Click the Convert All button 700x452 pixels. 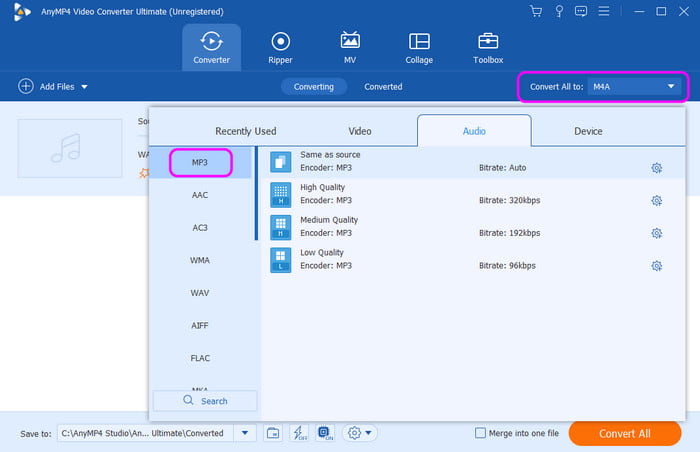click(625, 433)
